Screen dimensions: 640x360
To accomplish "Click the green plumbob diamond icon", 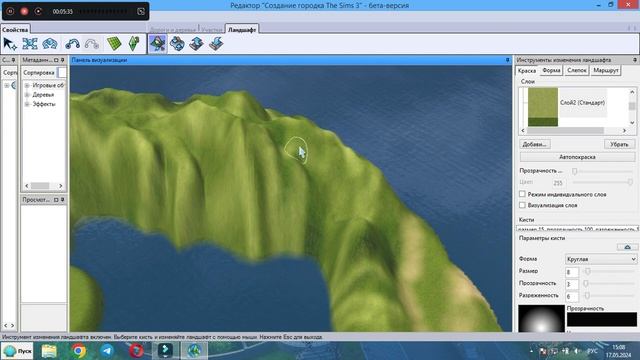I will pyautogui.click(x=133, y=44).
